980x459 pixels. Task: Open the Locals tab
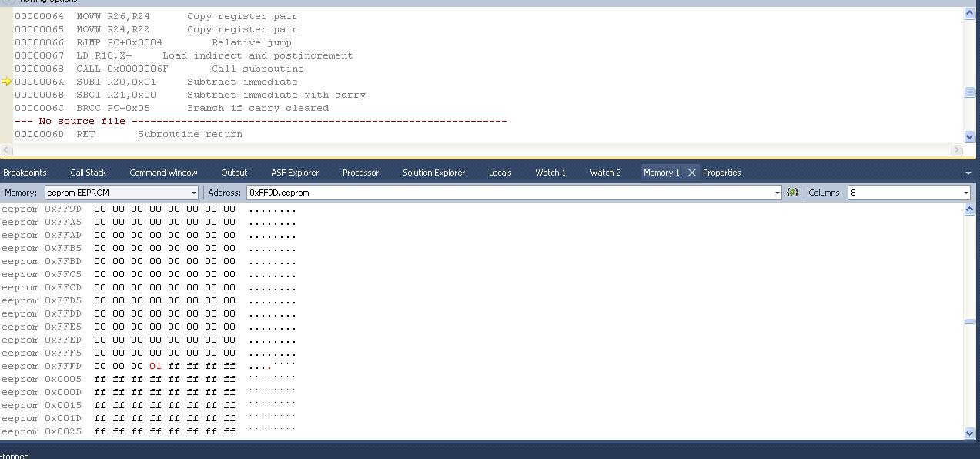point(500,173)
